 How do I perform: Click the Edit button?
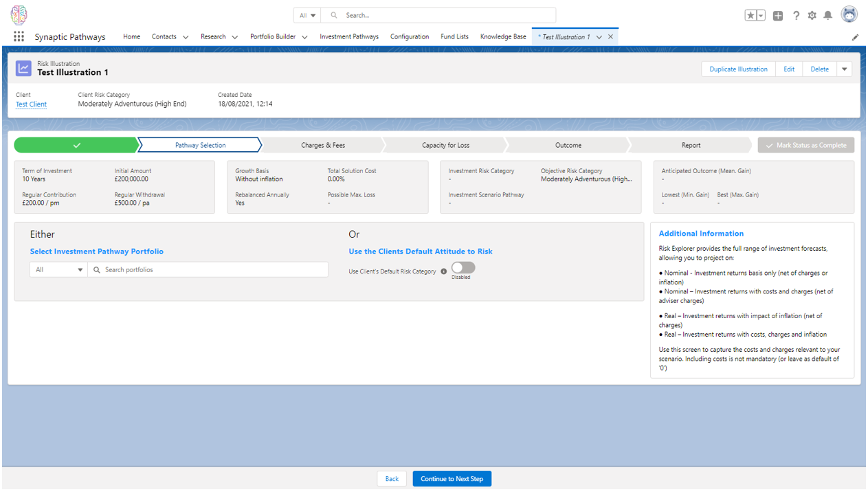[x=789, y=69]
